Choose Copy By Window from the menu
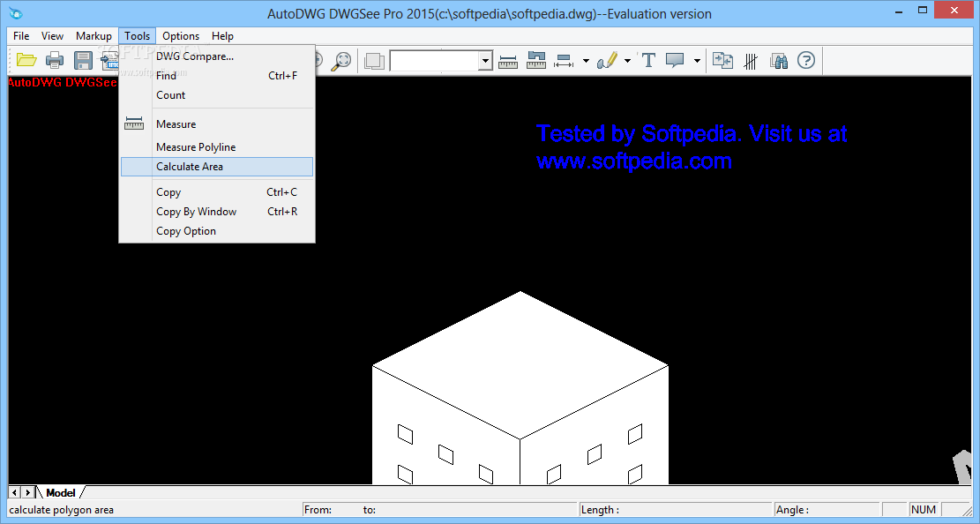 (217, 212)
